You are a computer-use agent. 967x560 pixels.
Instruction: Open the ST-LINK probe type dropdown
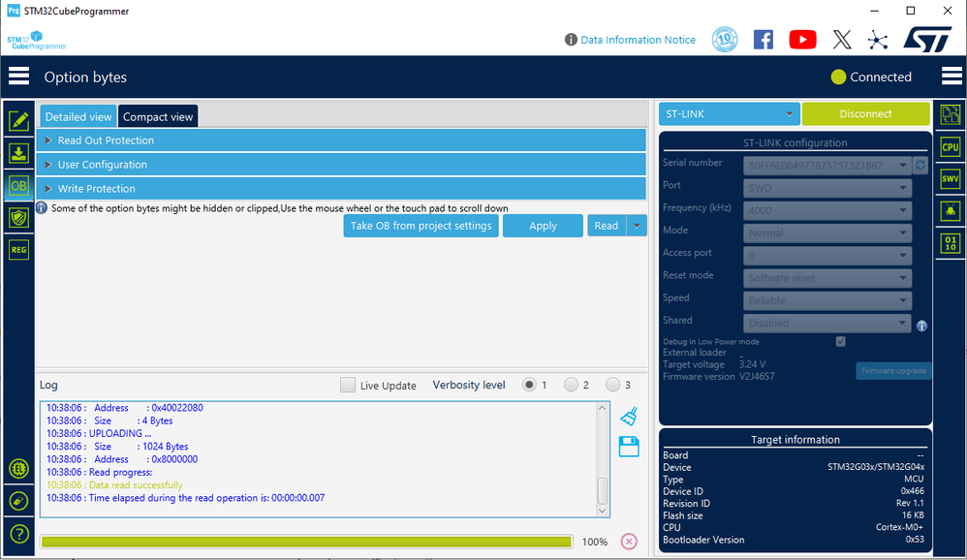pos(729,114)
